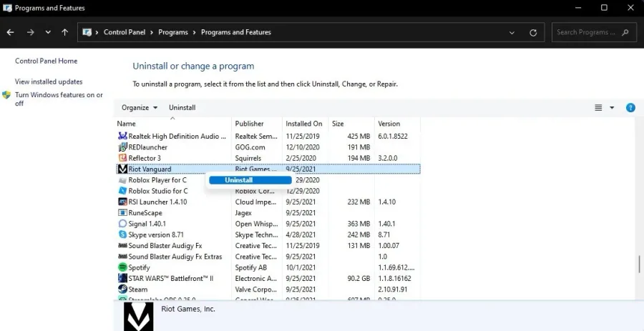Click Control Panel in the breadcrumb
The height and width of the screenshot is (331, 644).
(x=125, y=32)
